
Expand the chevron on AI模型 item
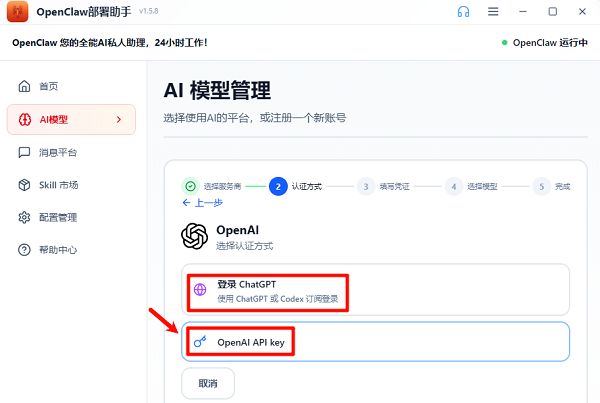pyautogui.click(x=119, y=119)
